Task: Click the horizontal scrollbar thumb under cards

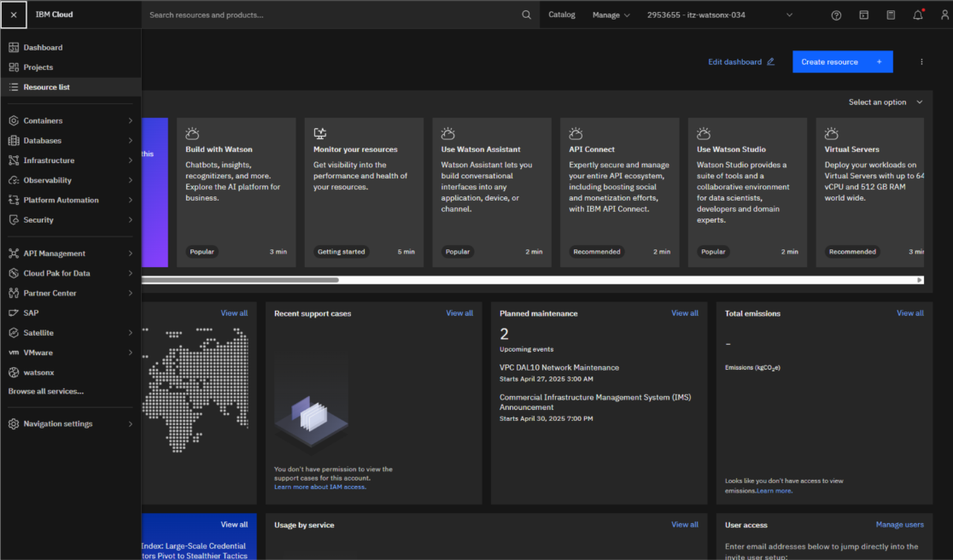Action: click(x=240, y=280)
